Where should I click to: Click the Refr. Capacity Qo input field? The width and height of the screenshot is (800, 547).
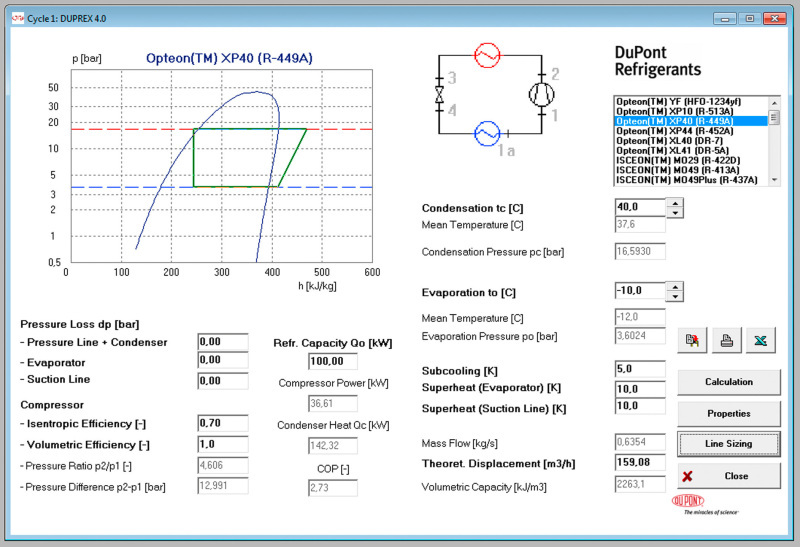point(333,361)
